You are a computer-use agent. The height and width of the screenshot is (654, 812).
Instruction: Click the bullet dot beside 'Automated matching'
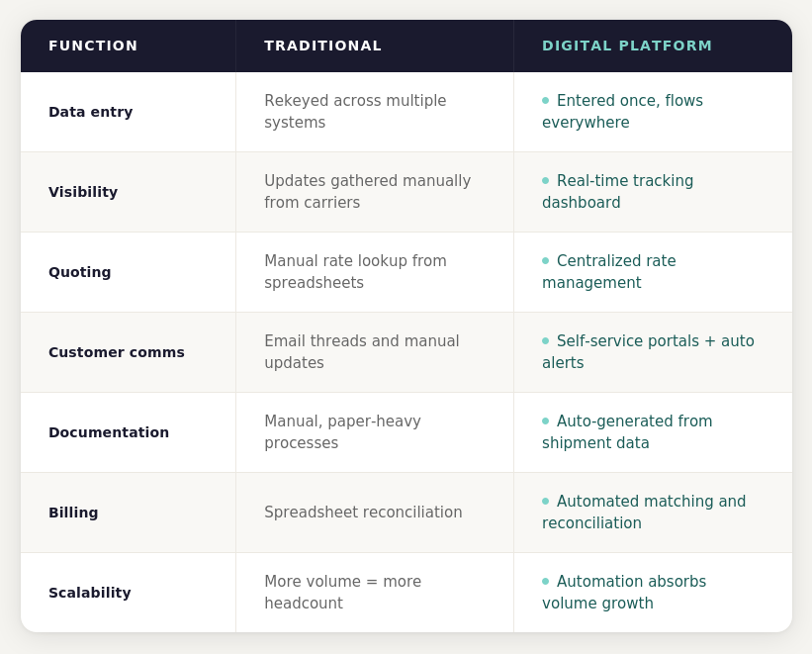(545, 501)
